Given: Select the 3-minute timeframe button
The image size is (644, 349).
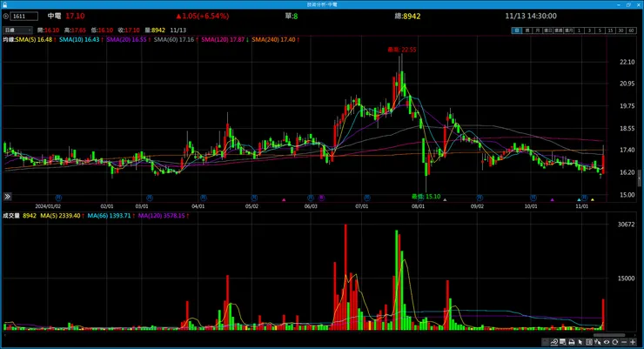Looking at the screenshot, I should [x=590, y=30].
